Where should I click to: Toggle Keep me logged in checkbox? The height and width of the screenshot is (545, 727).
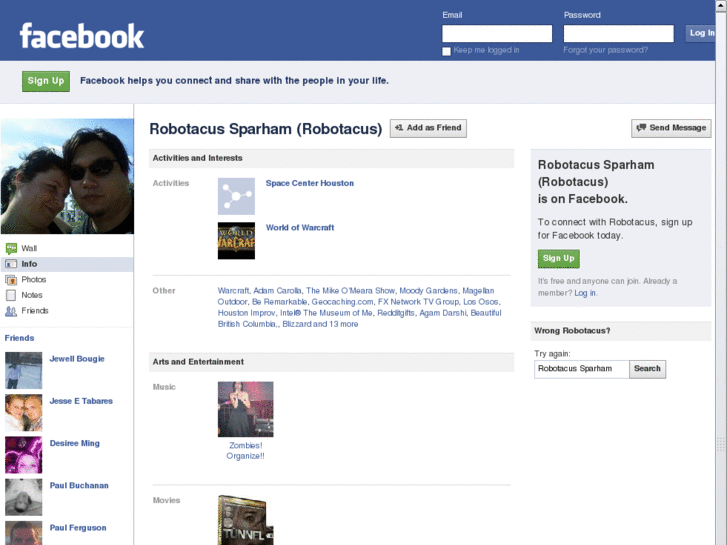coord(446,51)
